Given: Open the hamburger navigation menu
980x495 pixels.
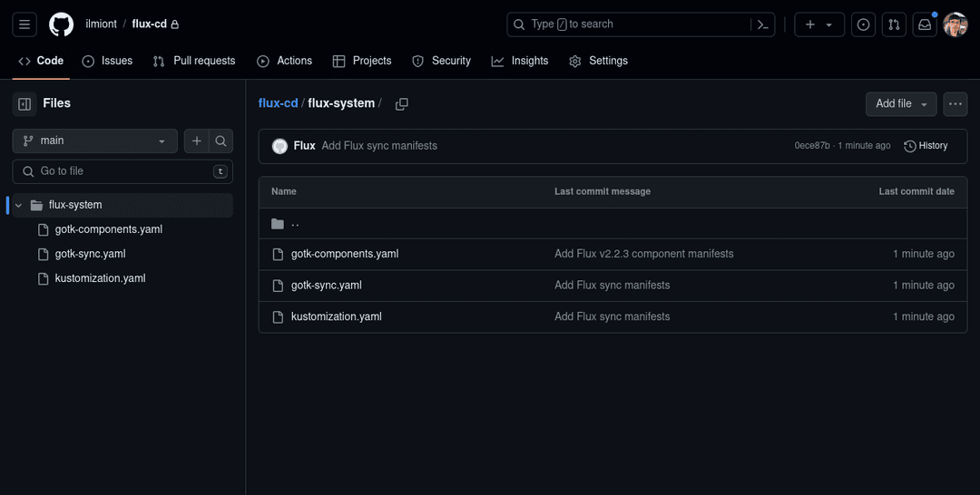Looking at the screenshot, I should 24,24.
